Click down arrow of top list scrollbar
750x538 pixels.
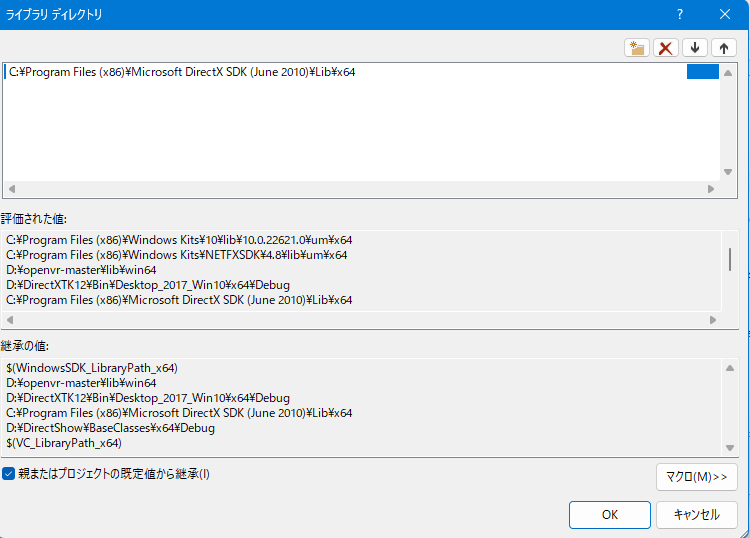[728, 172]
